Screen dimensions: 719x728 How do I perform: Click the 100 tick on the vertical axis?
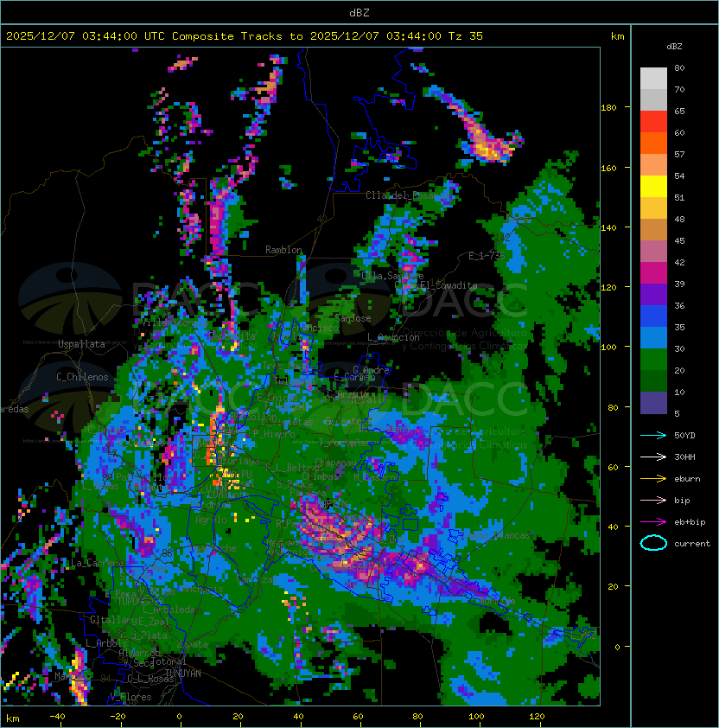[608, 348]
